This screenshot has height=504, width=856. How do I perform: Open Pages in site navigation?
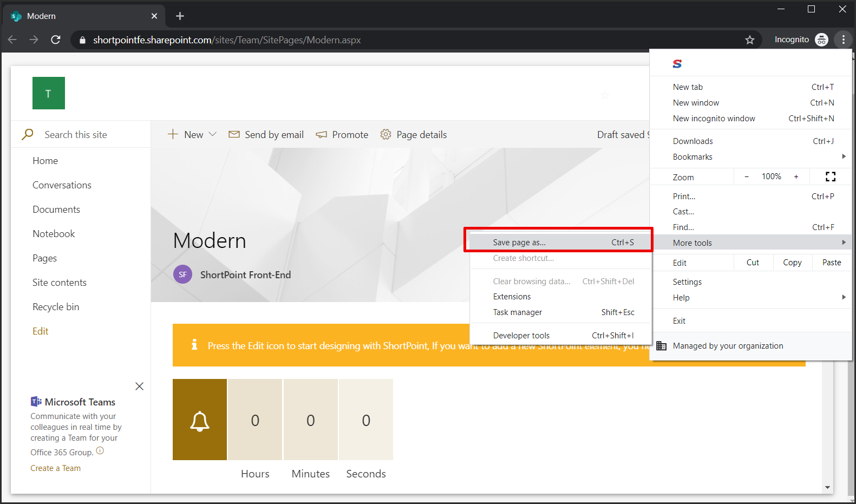(x=44, y=258)
